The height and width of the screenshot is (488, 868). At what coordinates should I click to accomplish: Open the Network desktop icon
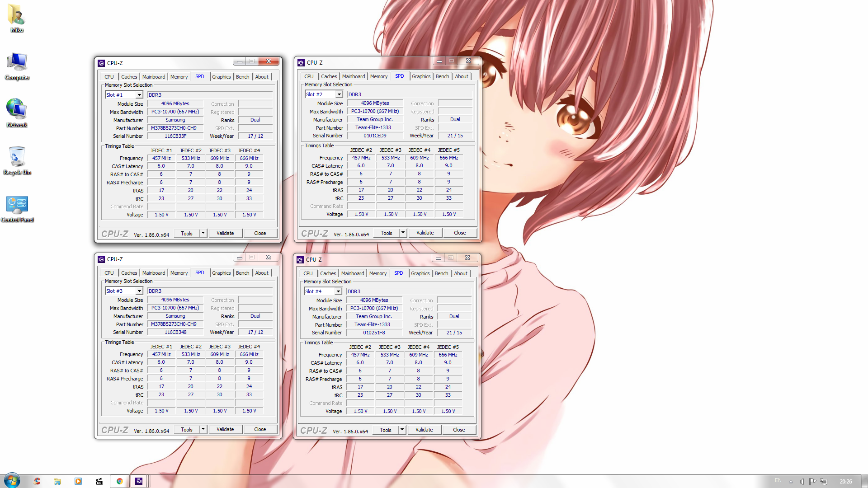click(17, 113)
